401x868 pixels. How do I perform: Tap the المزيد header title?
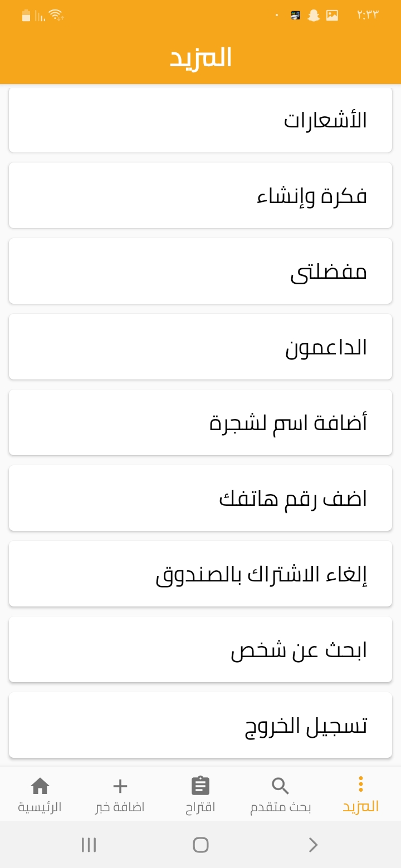(200, 58)
